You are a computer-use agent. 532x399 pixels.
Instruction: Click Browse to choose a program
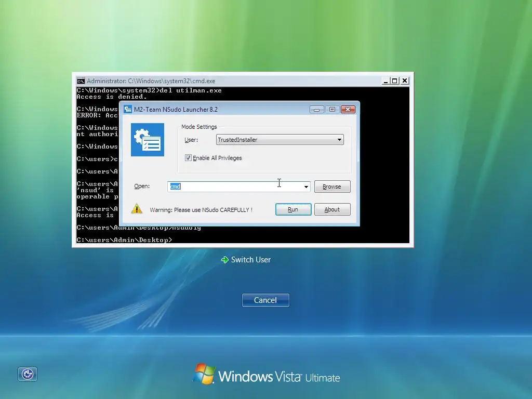[x=332, y=187]
